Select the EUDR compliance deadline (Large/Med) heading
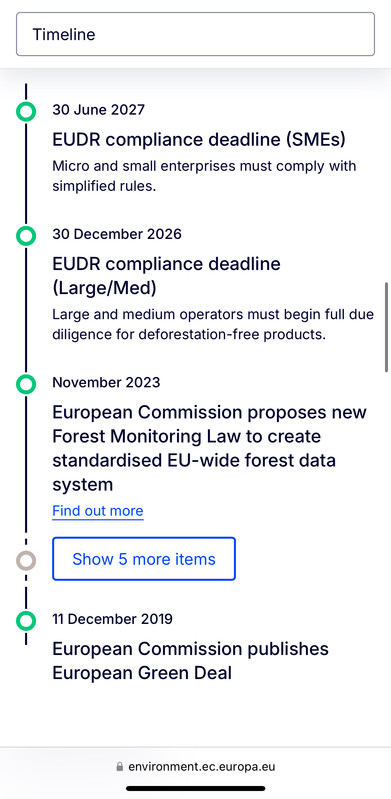The height and width of the screenshot is (799, 391). [x=166, y=276]
